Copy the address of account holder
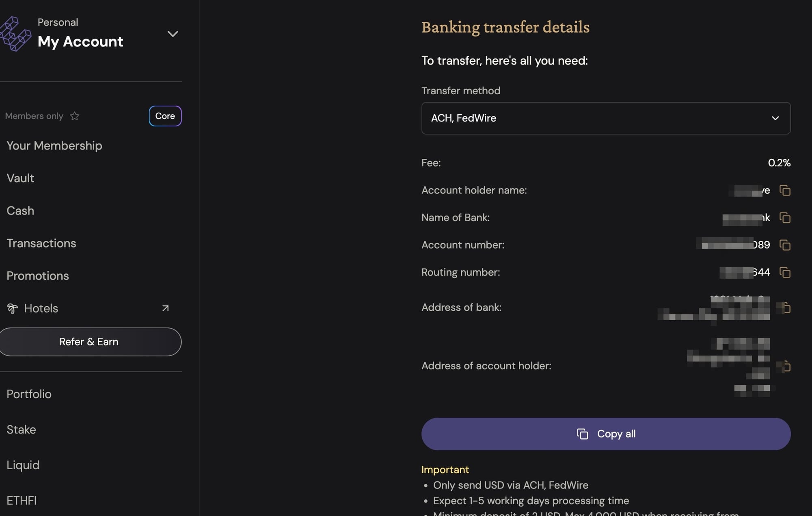 (786, 366)
